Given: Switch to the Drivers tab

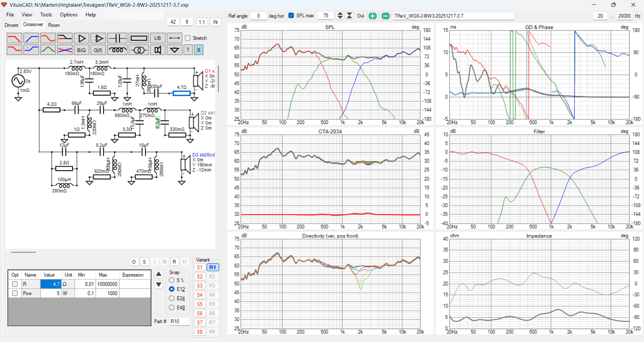Looking at the screenshot, I should [x=11, y=25].
